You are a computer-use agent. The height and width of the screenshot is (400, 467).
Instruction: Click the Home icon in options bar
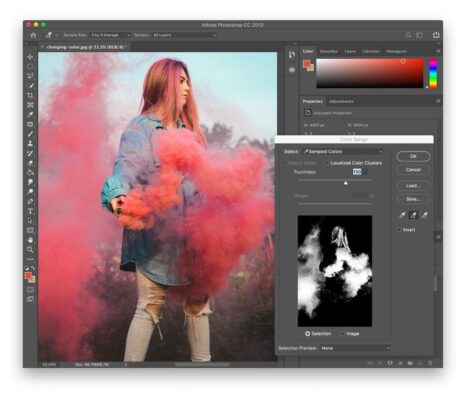click(x=33, y=35)
